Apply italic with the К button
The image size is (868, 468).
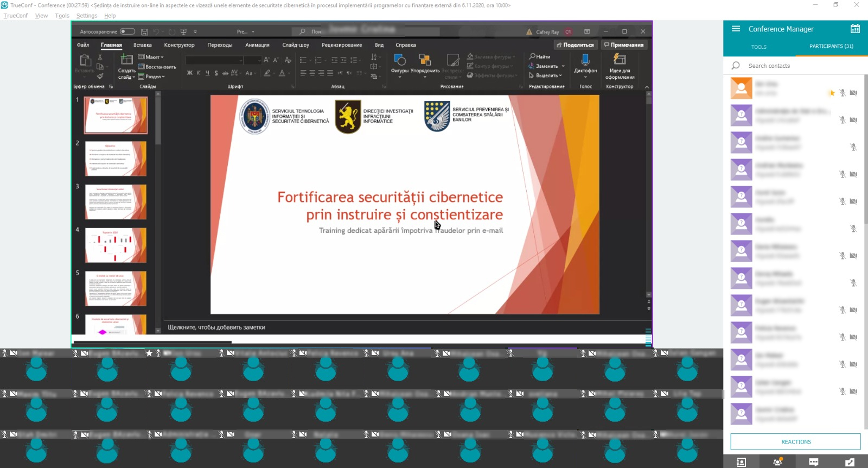tap(199, 73)
